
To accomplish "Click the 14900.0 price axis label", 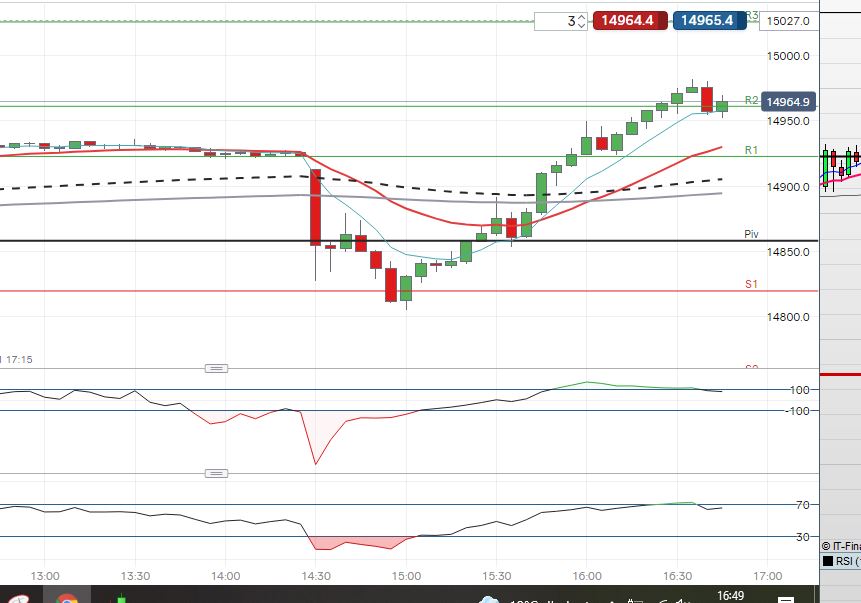I will (x=788, y=187).
